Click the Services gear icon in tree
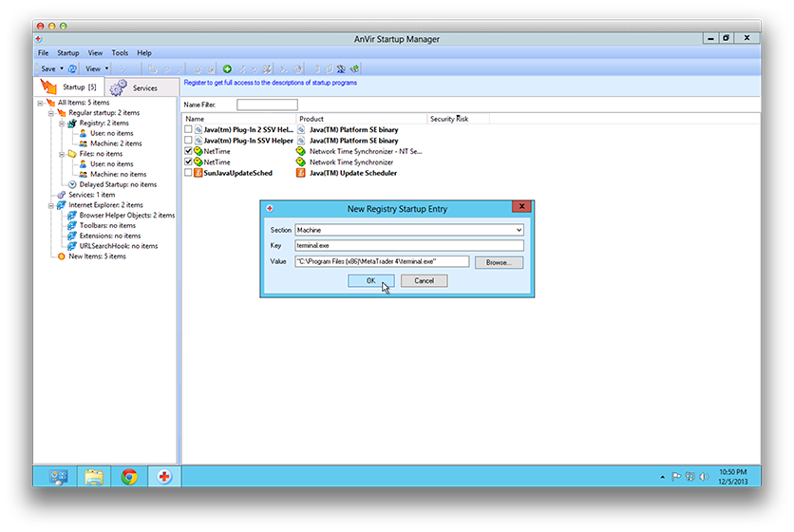794x532 pixels. point(62,195)
